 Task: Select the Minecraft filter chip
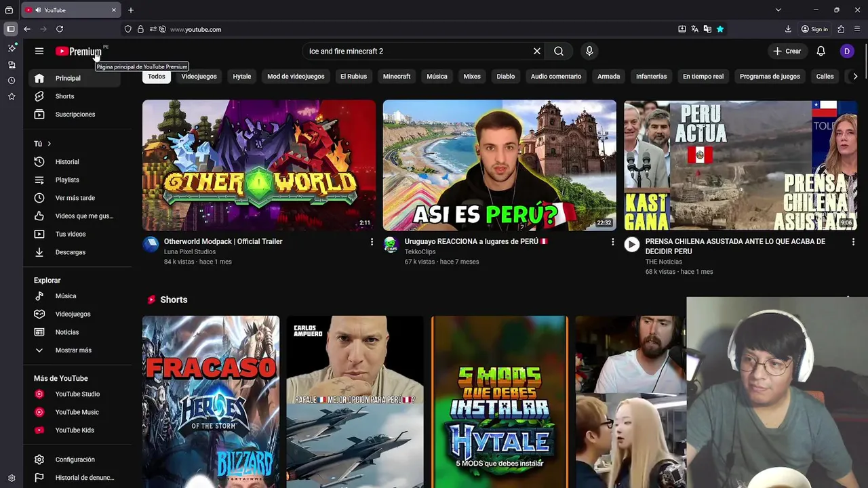(x=397, y=77)
